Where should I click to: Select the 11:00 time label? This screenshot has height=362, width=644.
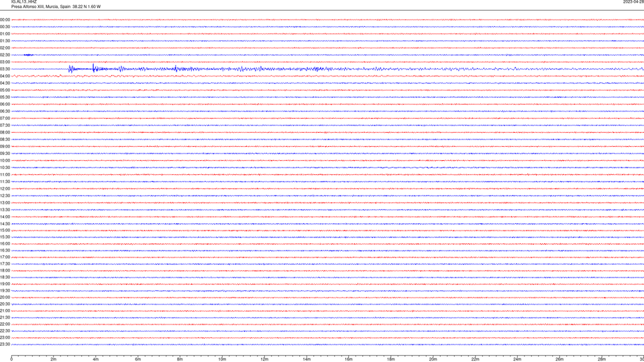(x=5, y=174)
